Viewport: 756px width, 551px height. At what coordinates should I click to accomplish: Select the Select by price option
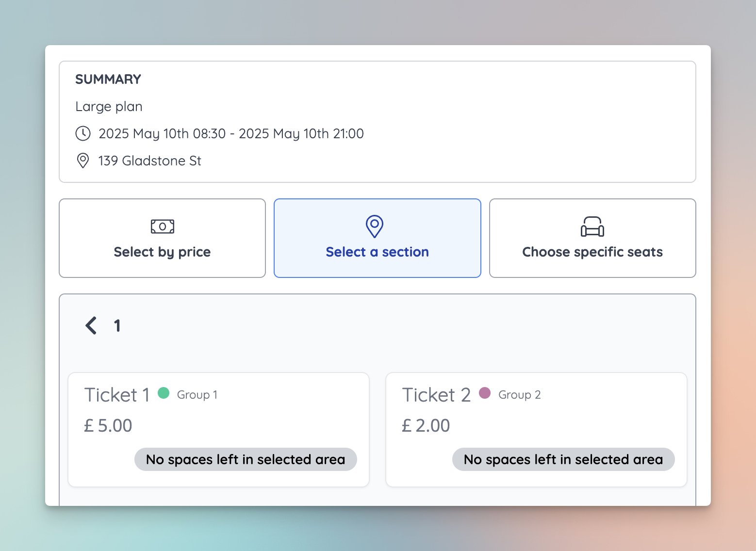tap(162, 238)
